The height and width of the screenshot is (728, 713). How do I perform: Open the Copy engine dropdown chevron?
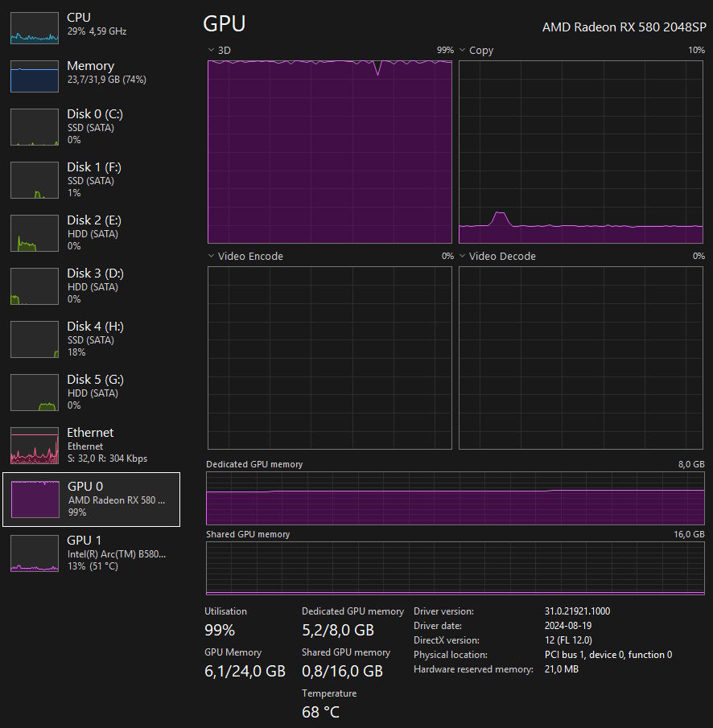(x=462, y=50)
